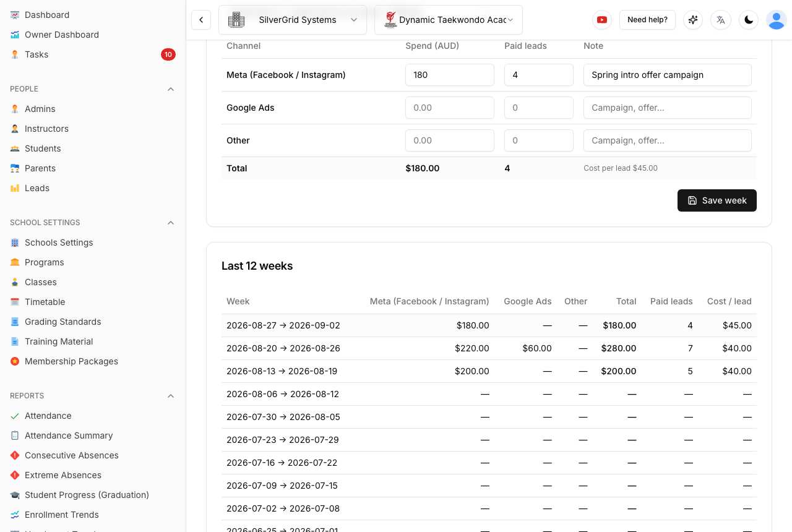Click the Google Ads spend input
This screenshot has height=532, width=792.
click(x=450, y=108)
